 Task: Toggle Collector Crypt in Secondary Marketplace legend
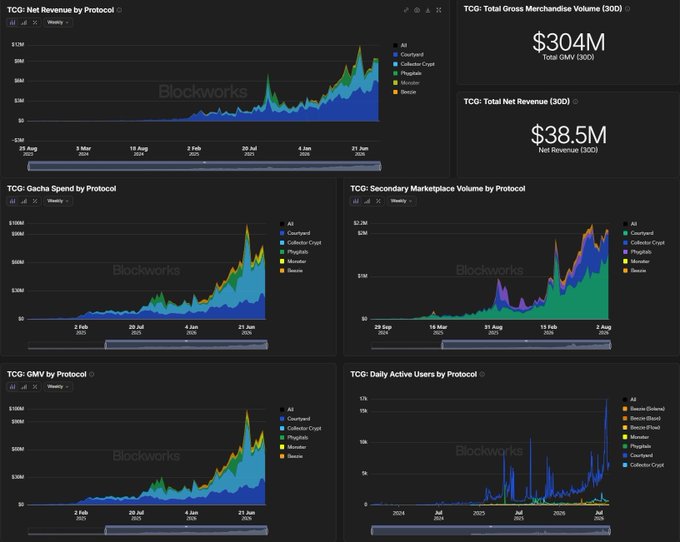tap(644, 243)
